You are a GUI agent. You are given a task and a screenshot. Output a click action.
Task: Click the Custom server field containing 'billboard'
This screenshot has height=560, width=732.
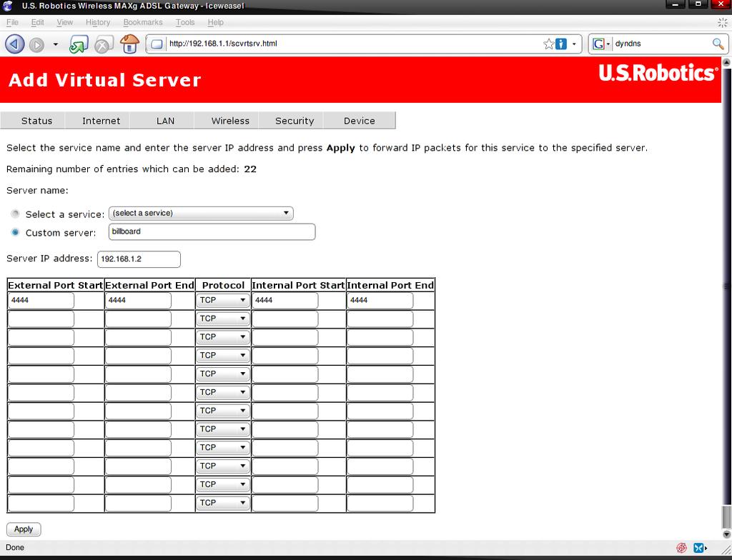[x=212, y=231]
